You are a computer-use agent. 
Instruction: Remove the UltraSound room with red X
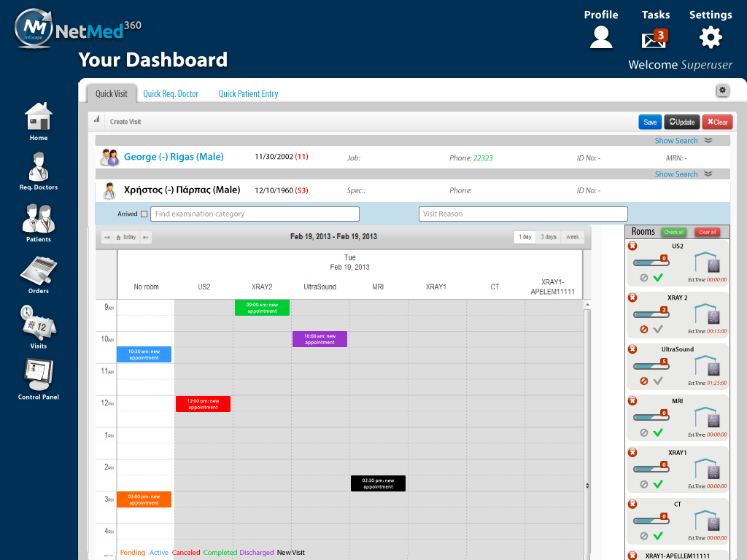[x=632, y=349]
